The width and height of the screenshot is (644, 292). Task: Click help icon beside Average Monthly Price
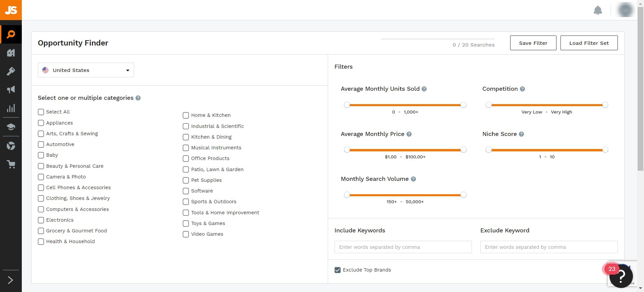click(409, 134)
